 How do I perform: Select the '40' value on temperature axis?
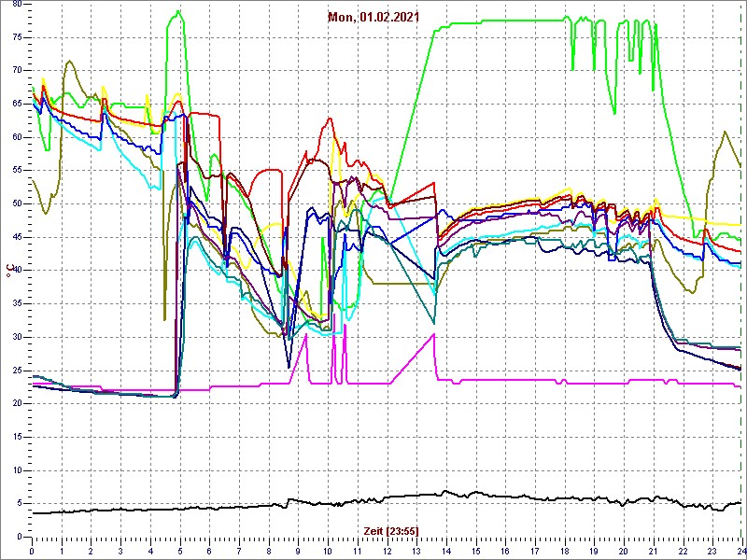[17, 271]
